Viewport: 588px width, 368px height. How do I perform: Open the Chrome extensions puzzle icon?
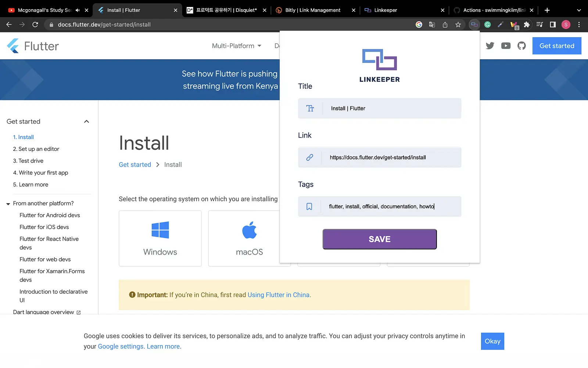pyautogui.click(x=527, y=25)
